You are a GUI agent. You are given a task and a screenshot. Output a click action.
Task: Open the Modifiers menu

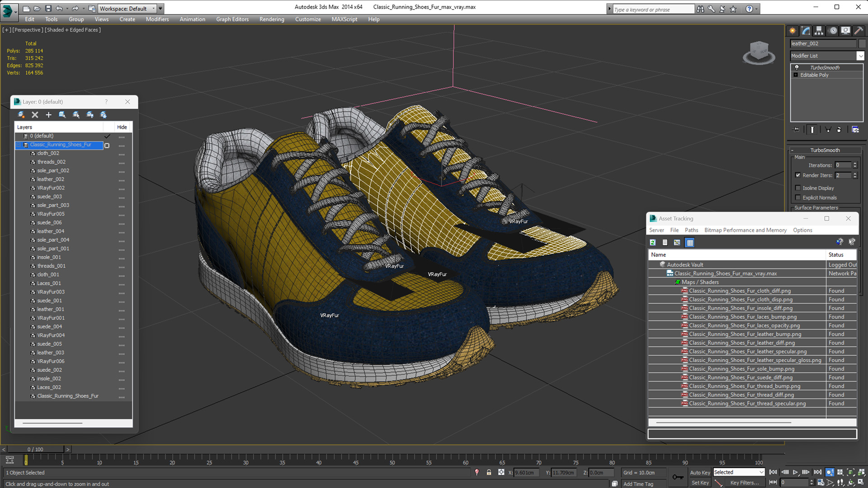click(x=157, y=19)
